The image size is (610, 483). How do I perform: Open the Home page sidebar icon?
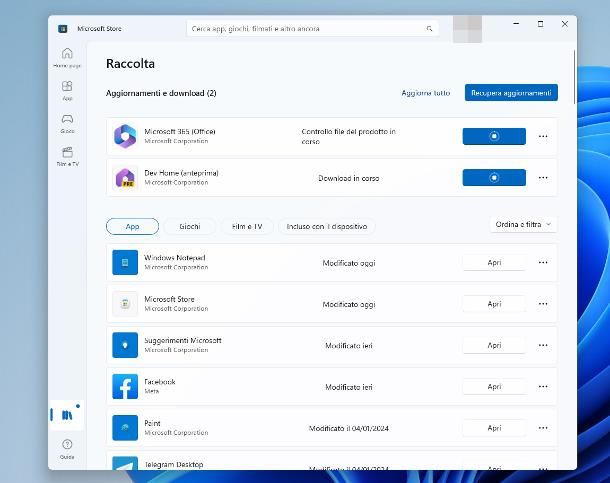point(67,58)
